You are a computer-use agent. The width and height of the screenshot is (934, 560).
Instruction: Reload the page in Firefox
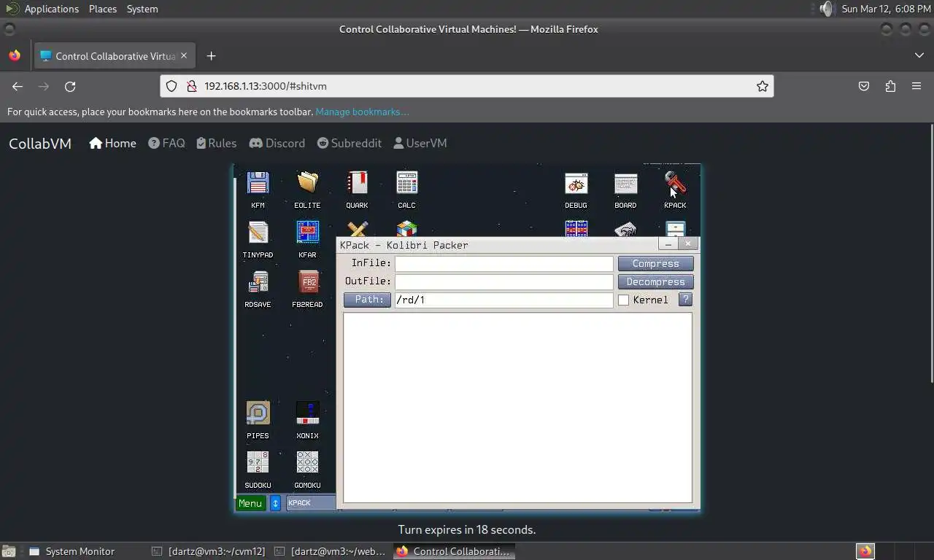tap(70, 86)
